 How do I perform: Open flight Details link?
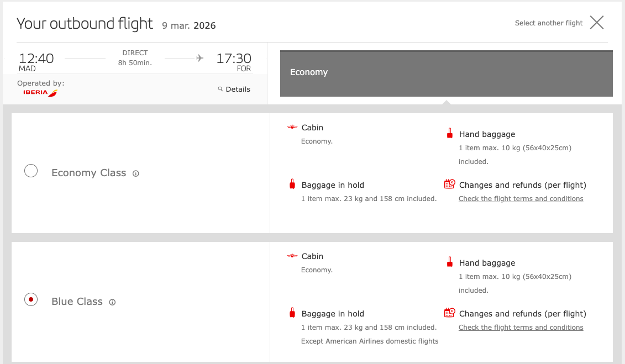coord(238,89)
